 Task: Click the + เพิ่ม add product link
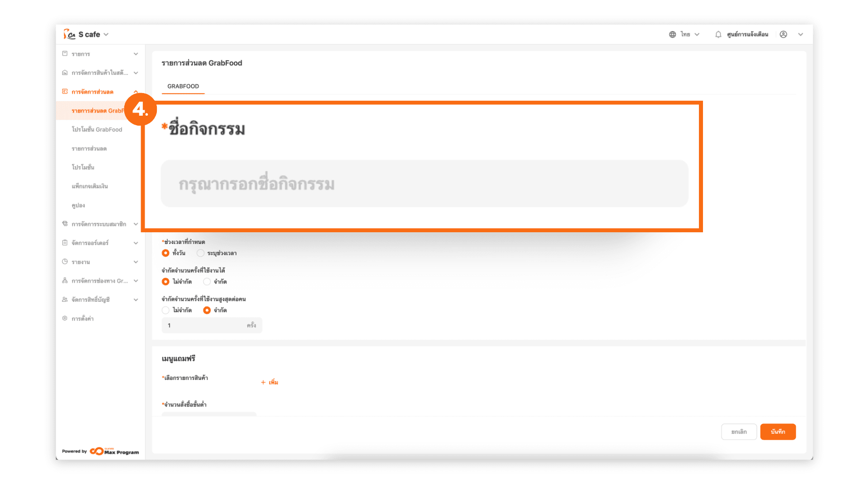pos(269,382)
